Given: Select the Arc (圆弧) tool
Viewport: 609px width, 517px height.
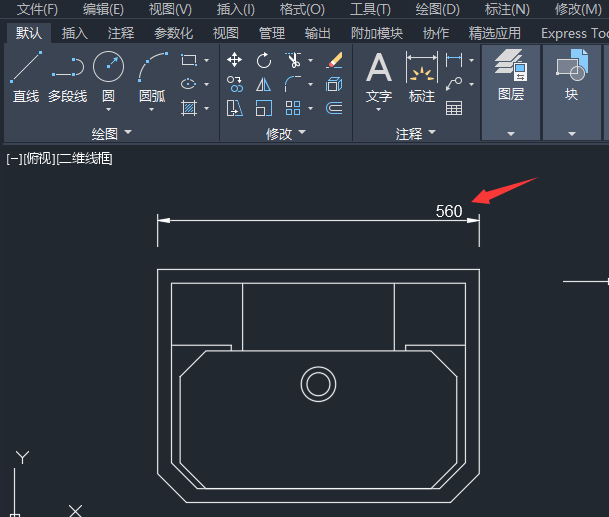Looking at the screenshot, I should (x=152, y=76).
